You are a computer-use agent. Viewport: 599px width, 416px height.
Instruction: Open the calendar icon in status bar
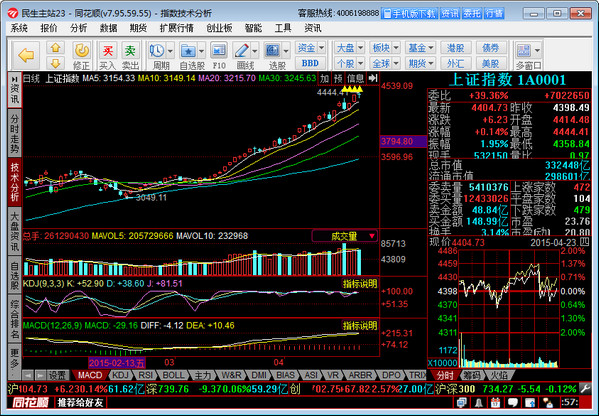click(495, 403)
